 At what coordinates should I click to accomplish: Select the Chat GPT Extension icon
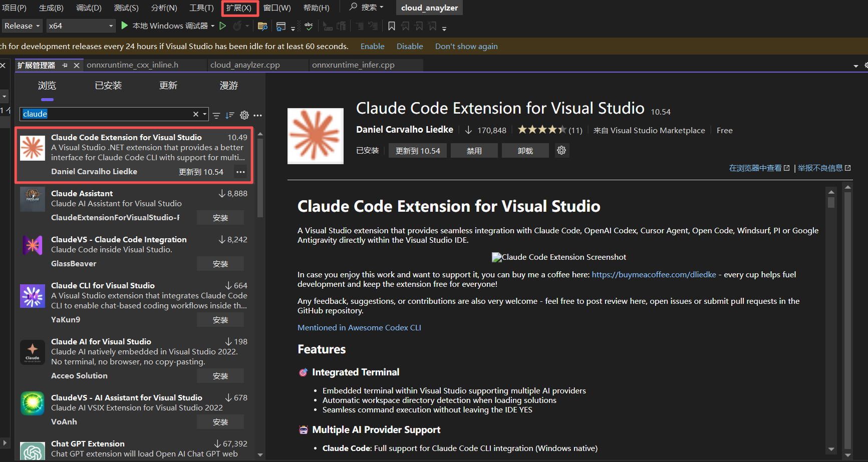pos(33,450)
